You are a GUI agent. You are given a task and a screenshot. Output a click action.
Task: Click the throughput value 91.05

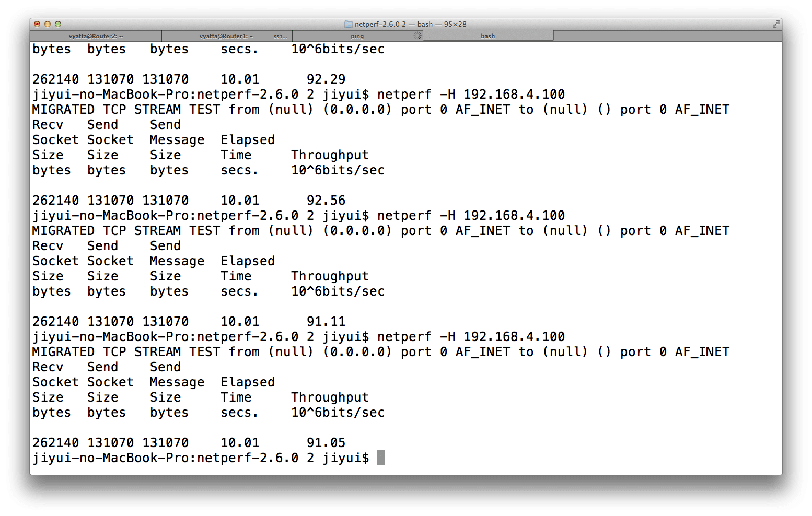[x=326, y=442]
